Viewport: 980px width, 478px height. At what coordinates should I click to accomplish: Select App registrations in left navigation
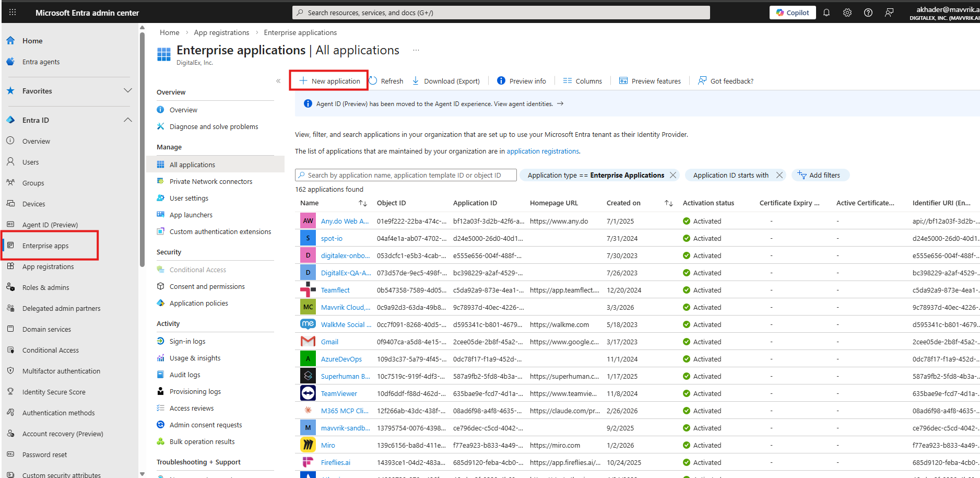48,266
